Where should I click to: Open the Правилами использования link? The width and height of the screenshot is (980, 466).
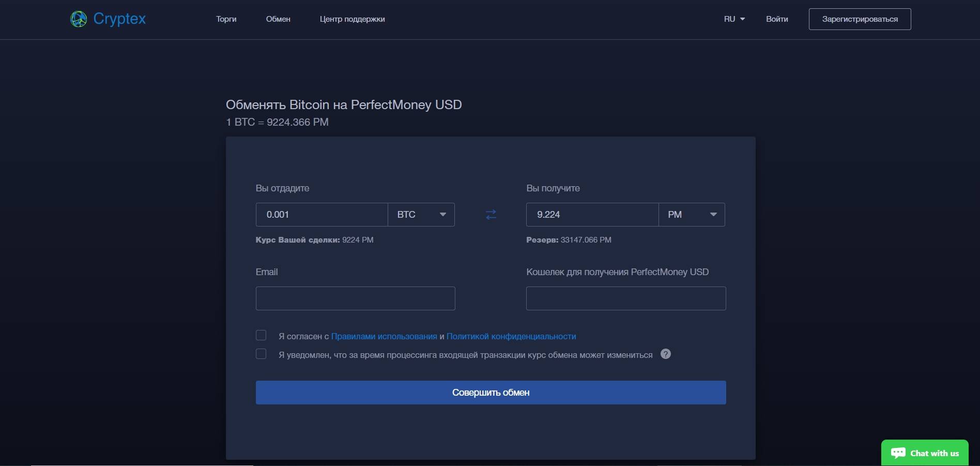pos(384,336)
